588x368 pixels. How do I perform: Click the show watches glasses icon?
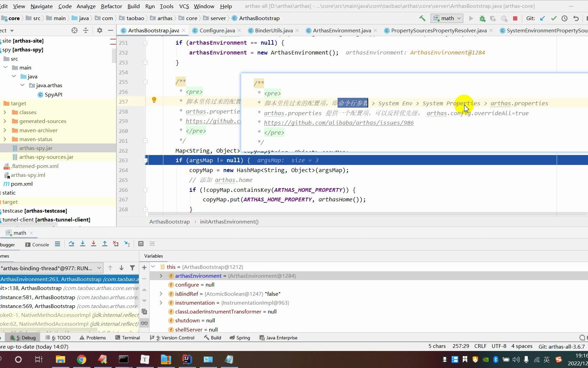pos(144,323)
